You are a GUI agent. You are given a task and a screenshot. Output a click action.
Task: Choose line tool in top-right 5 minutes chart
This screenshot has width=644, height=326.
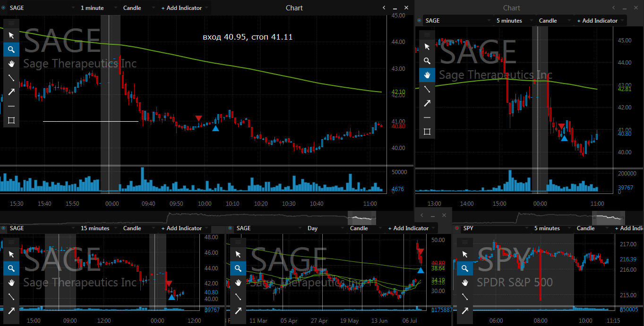point(427,89)
